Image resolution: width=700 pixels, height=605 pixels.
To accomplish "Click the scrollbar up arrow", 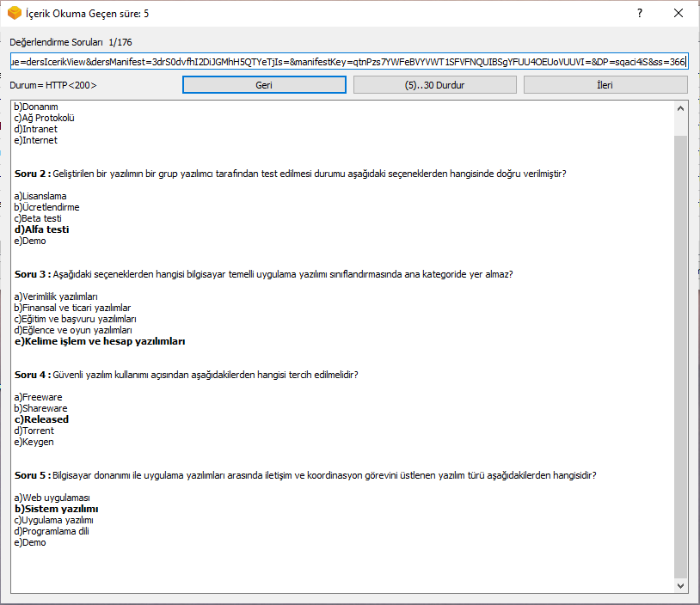I will (x=680, y=108).
